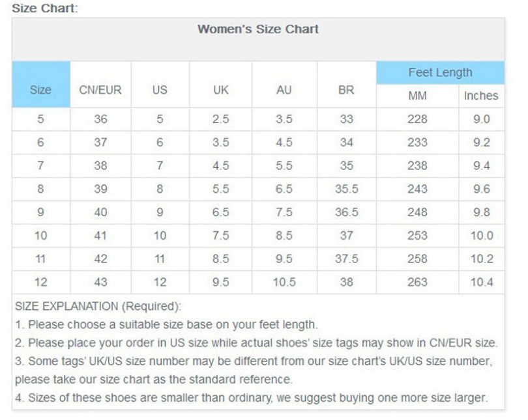Select the 263 MM feet length cell
Screen dimensions: 528x420
point(417,282)
